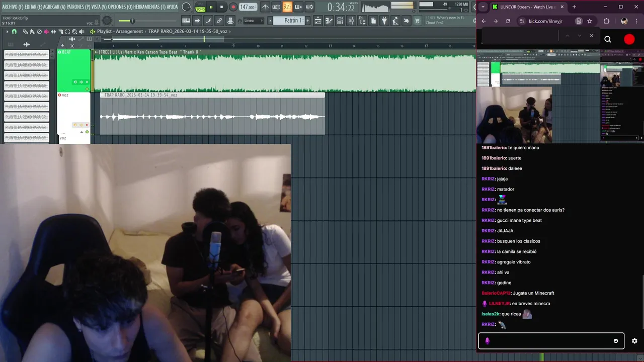Toggle typing keyboard to piano icon
This screenshot has height=362, width=644.
point(186,21)
